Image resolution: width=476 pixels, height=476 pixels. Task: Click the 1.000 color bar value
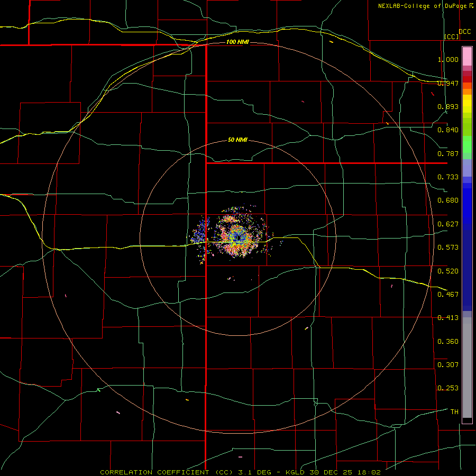tap(448, 59)
